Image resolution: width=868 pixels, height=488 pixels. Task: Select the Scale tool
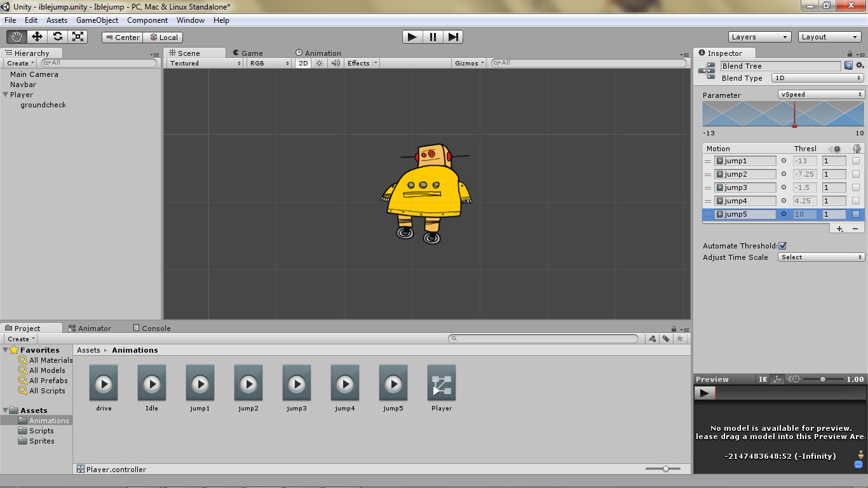[78, 37]
